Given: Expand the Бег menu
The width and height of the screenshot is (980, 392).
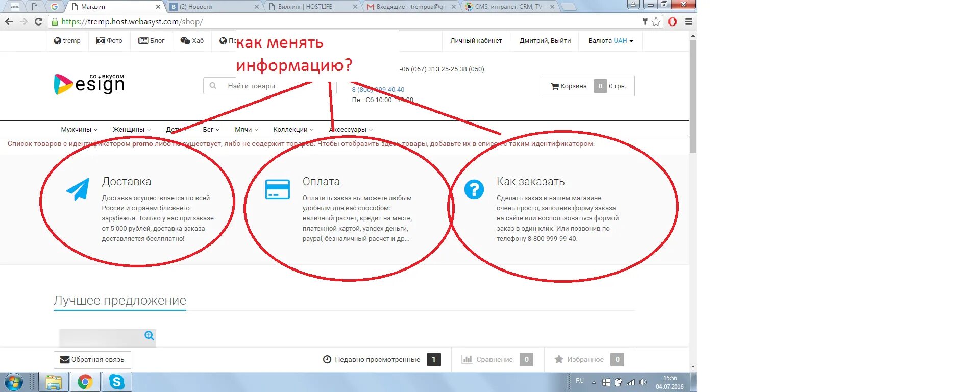Looking at the screenshot, I should (211, 130).
